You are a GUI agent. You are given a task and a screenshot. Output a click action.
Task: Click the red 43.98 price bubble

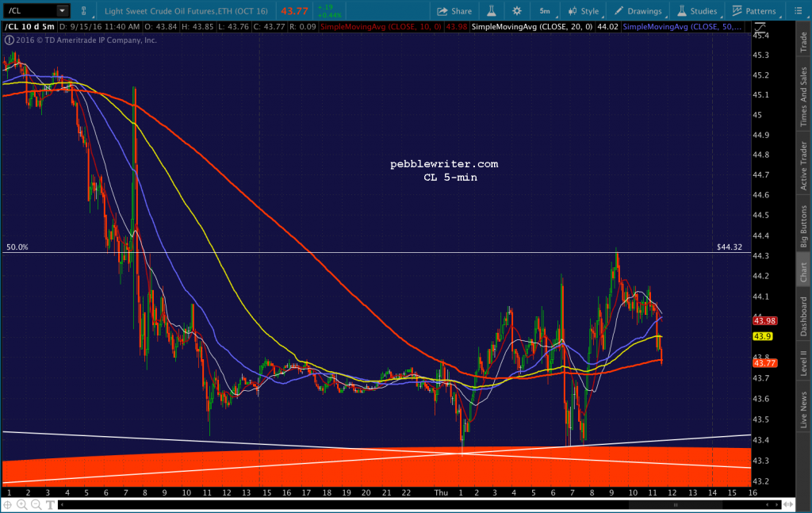(x=764, y=321)
